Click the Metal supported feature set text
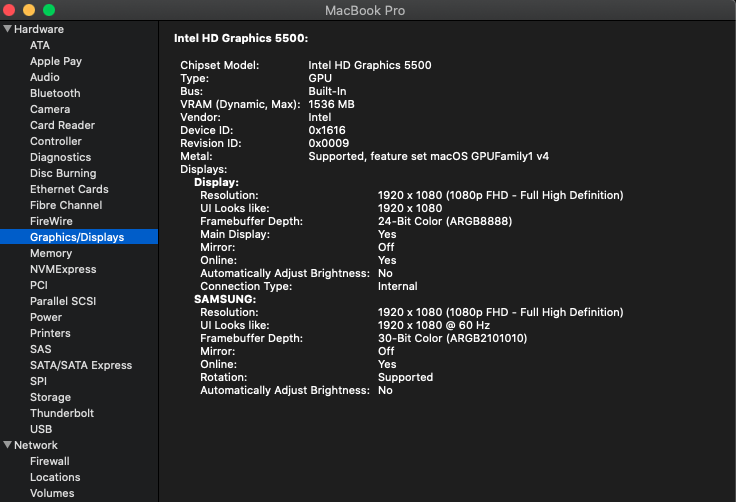This screenshot has height=502, width=736. (x=428, y=156)
